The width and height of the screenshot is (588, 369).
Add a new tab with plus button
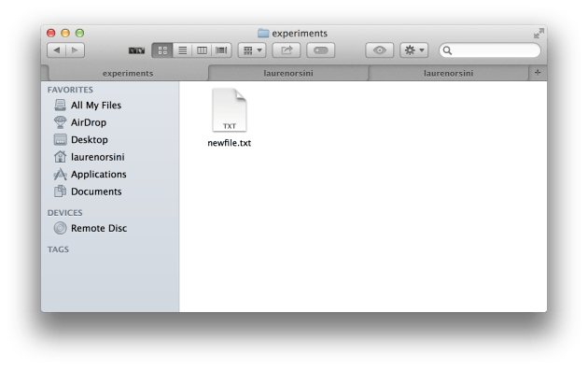pyautogui.click(x=538, y=73)
